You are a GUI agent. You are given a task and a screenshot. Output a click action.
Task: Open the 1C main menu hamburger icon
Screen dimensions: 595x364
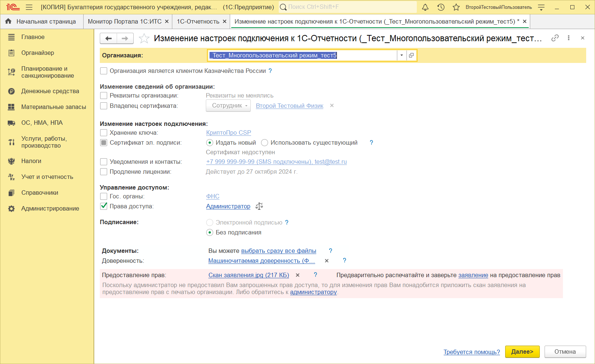pyautogui.click(x=29, y=7)
